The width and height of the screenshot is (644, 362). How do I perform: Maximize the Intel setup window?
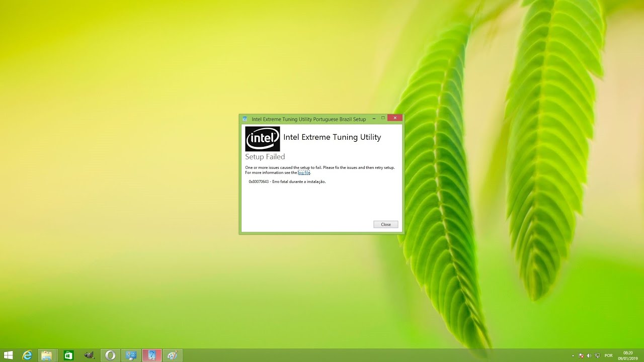[x=383, y=118]
